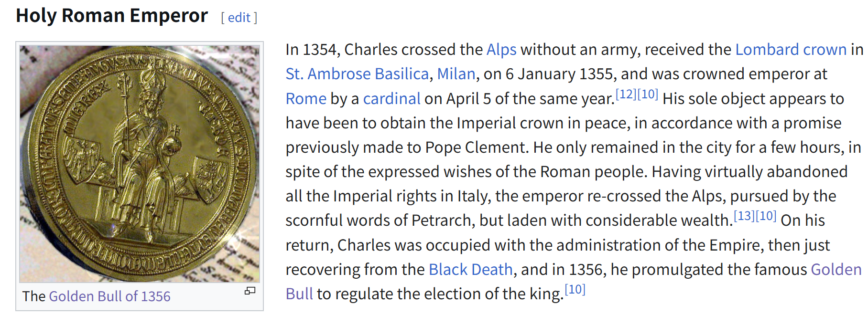Click the Holy Roman Emperor section heading
Image resolution: width=868 pixels, height=315 pixels.
[x=112, y=16]
